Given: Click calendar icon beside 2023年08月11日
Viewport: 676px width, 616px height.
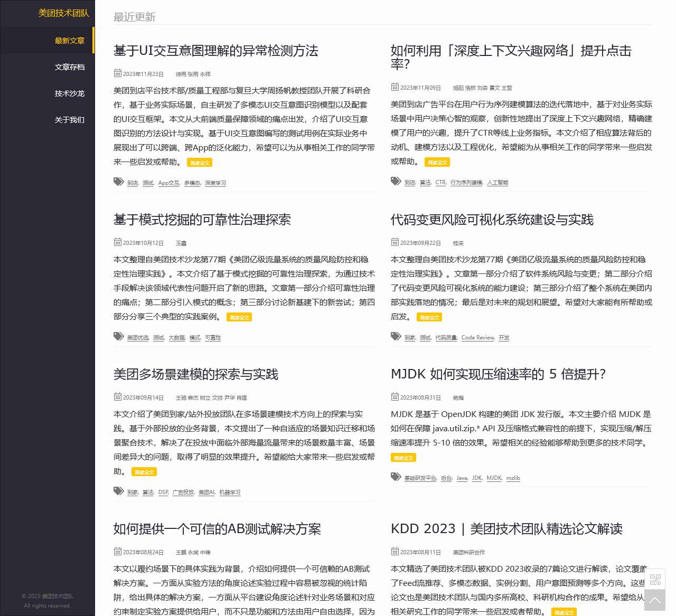Looking at the screenshot, I should tap(395, 551).
